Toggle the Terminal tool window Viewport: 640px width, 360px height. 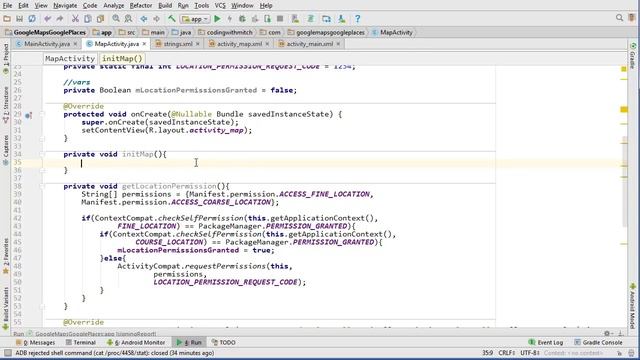[80, 342]
